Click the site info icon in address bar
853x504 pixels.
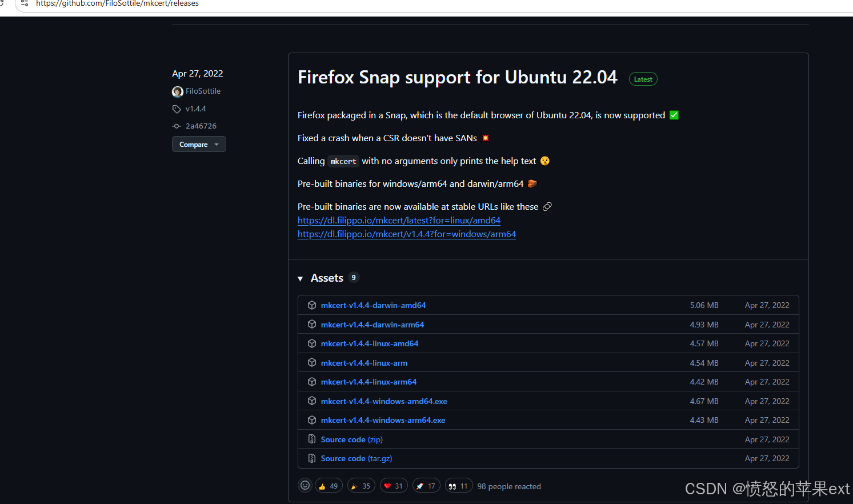tap(25, 3)
